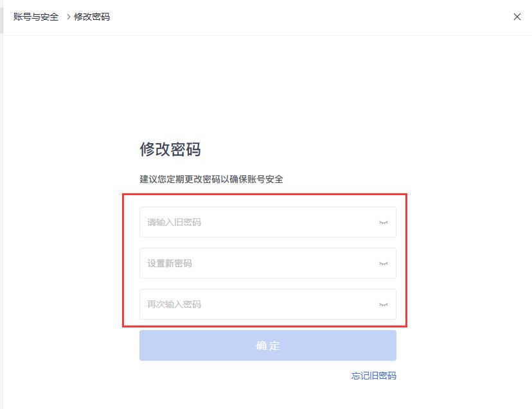This screenshot has height=409, width=532.
Task: Close the 修改密码 panel with the X
Action: click(517, 17)
